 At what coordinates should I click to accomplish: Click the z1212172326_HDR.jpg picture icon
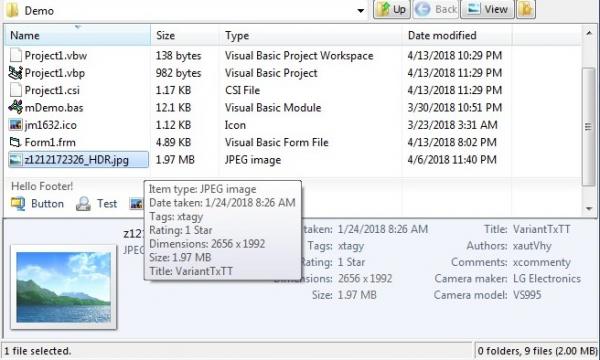click(x=16, y=160)
